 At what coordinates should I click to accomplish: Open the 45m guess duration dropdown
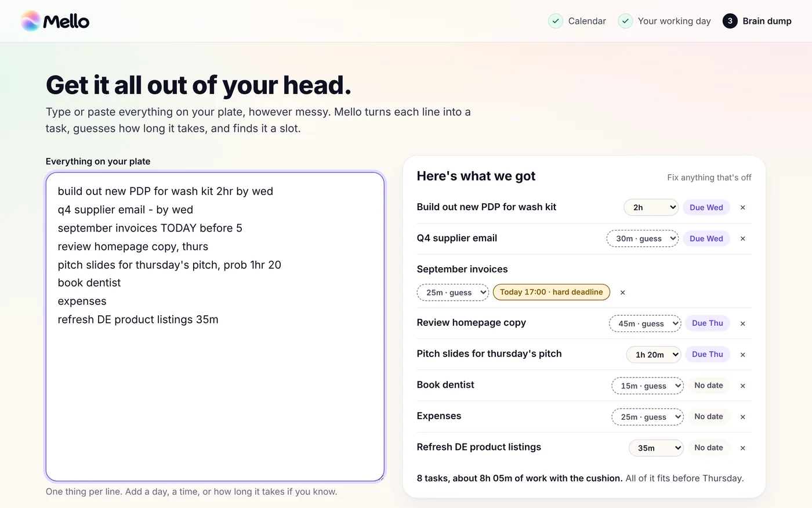[x=644, y=323]
